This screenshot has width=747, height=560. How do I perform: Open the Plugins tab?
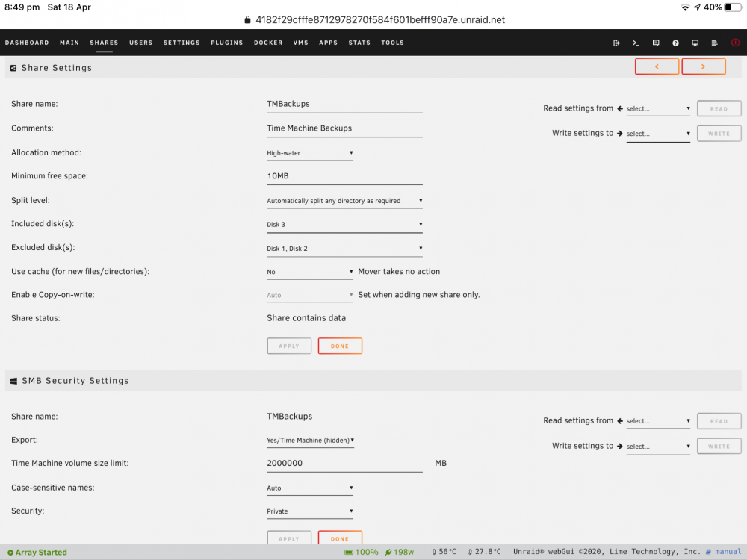click(227, 43)
